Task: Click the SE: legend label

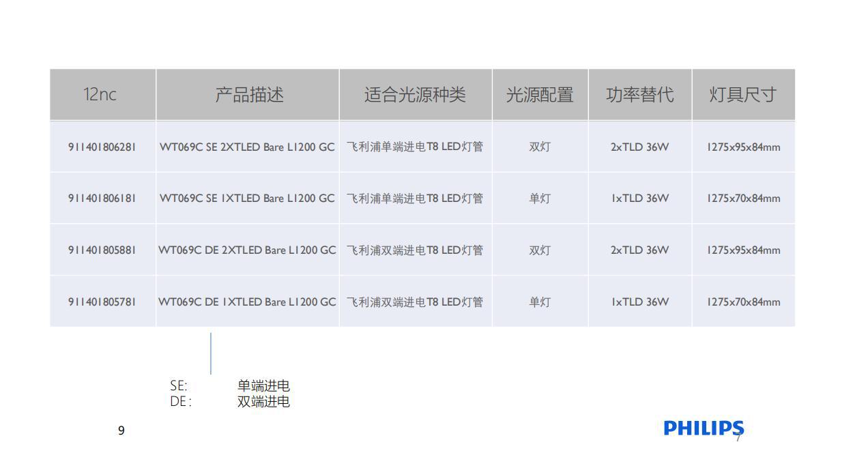Action: click(x=179, y=386)
